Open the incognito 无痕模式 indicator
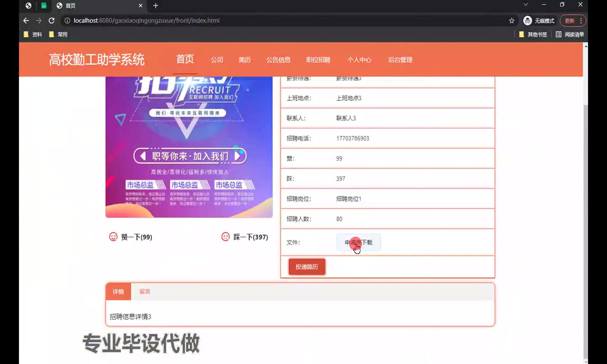Screen dimensions: 607x364 [539, 21]
